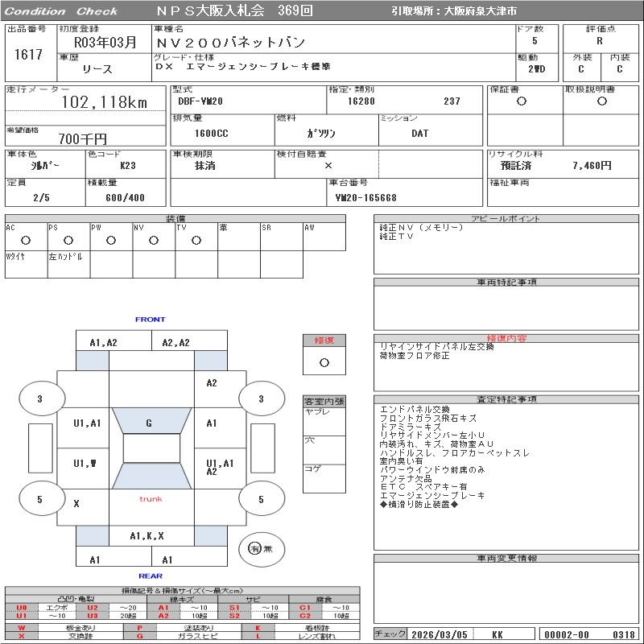
Task: Click the left front tire circle marked 3
Action: (x=39, y=398)
